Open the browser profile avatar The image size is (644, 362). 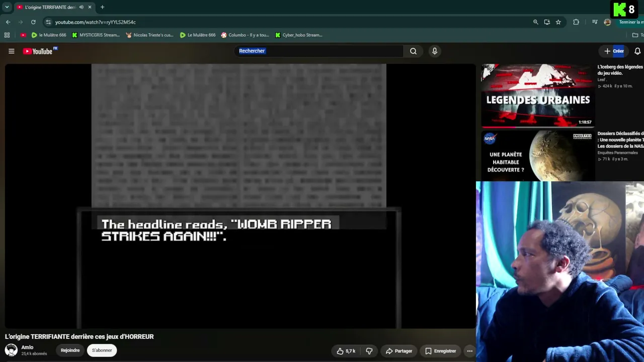[x=607, y=22]
